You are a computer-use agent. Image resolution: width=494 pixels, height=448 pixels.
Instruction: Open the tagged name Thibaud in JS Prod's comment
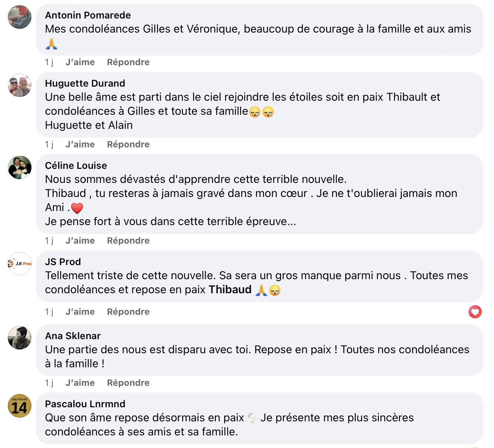click(230, 290)
